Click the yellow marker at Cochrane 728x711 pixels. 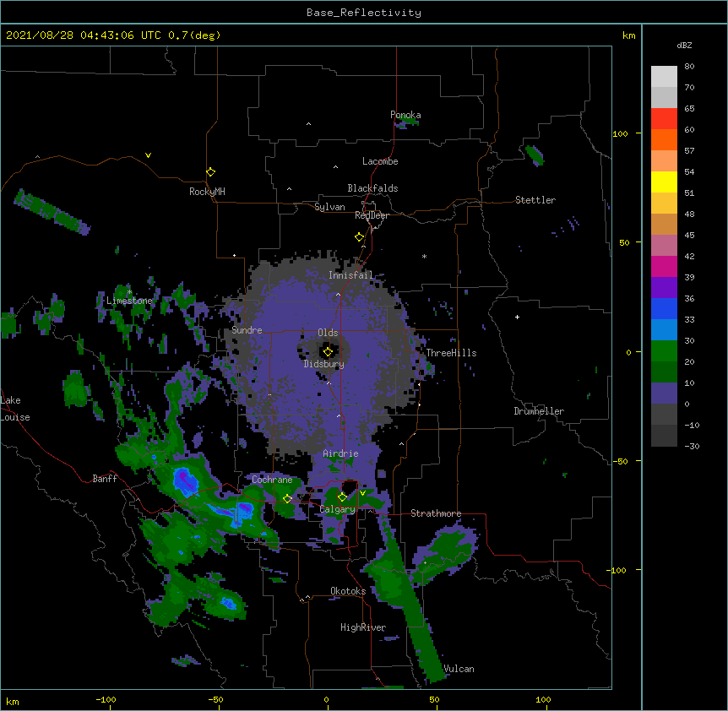pyautogui.click(x=287, y=499)
